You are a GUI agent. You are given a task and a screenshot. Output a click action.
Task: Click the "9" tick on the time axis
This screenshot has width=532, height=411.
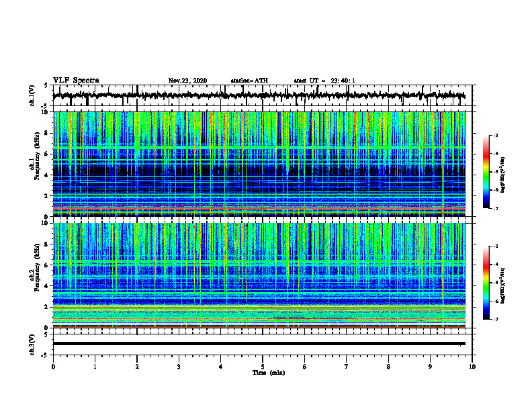tap(430, 367)
